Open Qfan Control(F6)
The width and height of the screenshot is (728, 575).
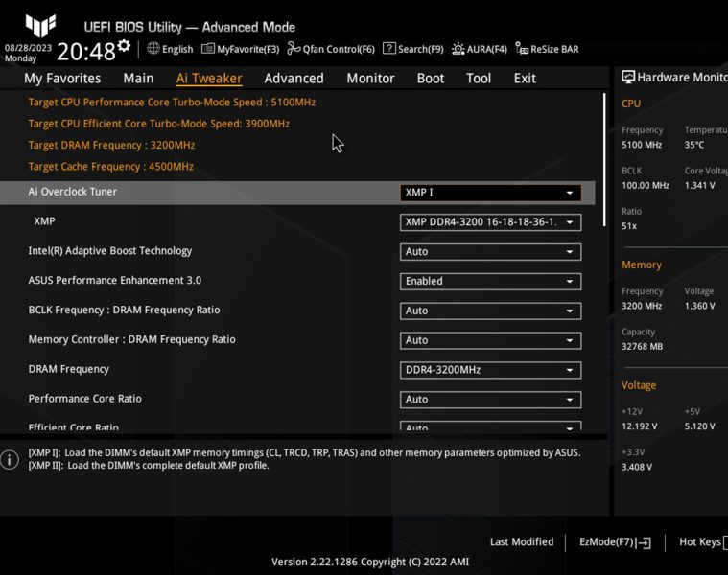(x=331, y=49)
